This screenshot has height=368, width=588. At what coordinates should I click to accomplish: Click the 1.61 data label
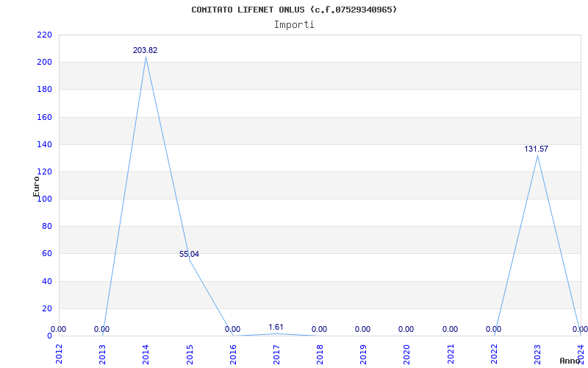[276, 327]
